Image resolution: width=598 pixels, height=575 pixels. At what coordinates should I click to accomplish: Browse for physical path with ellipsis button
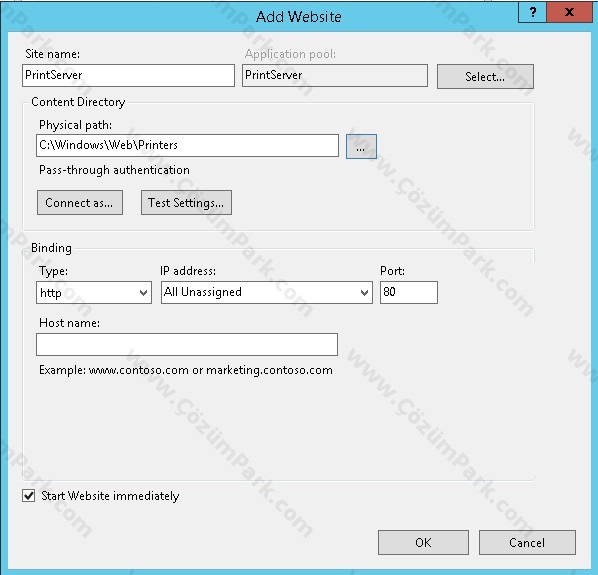tap(361, 146)
